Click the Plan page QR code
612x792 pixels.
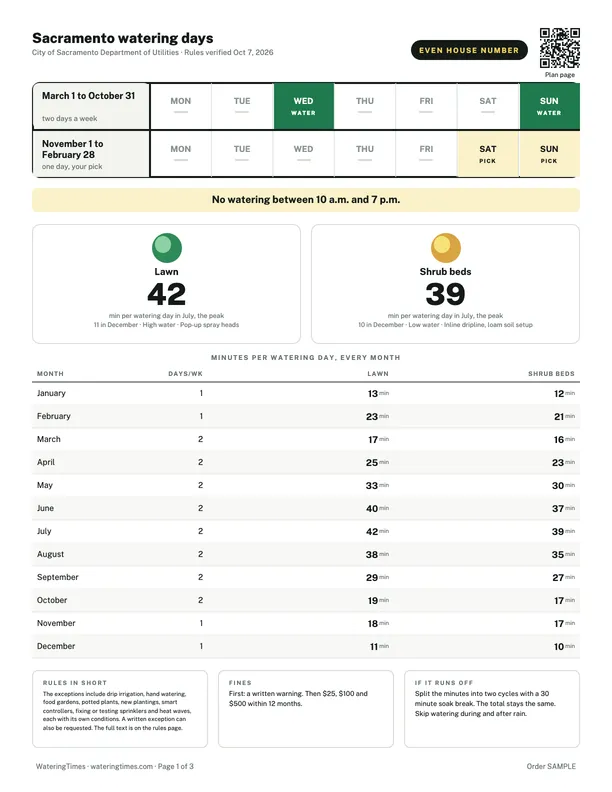pyautogui.click(x=559, y=48)
